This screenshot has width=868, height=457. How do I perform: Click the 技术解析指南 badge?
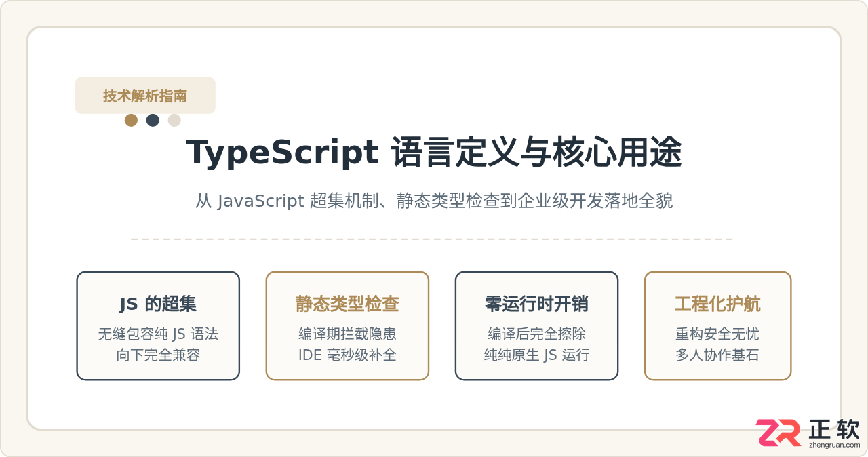point(145,96)
